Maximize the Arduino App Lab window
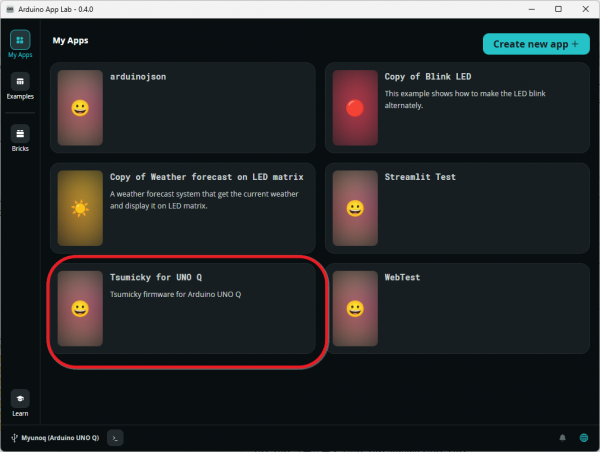Image resolution: width=600 pixels, height=452 pixels. [558, 9]
